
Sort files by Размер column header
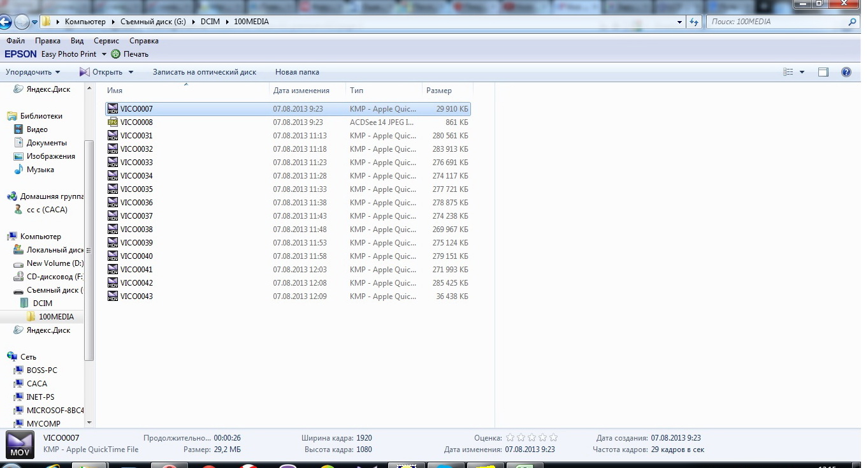point(439,91)
